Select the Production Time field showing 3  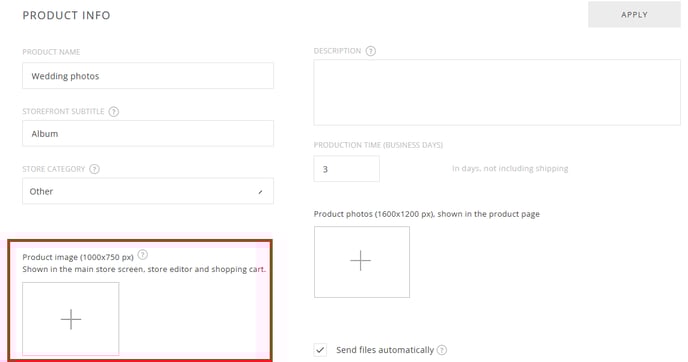click(347, 169)
